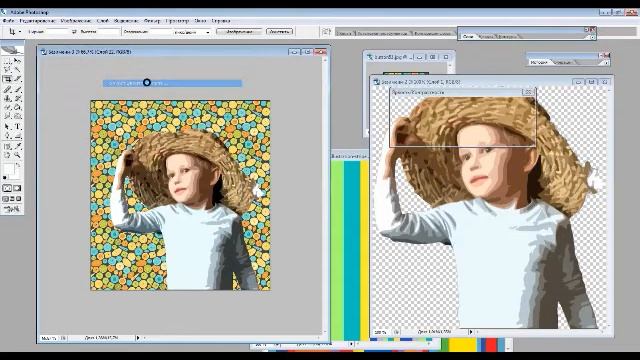Open the Выделение menu
640x360 pixels.
[126, 20]
